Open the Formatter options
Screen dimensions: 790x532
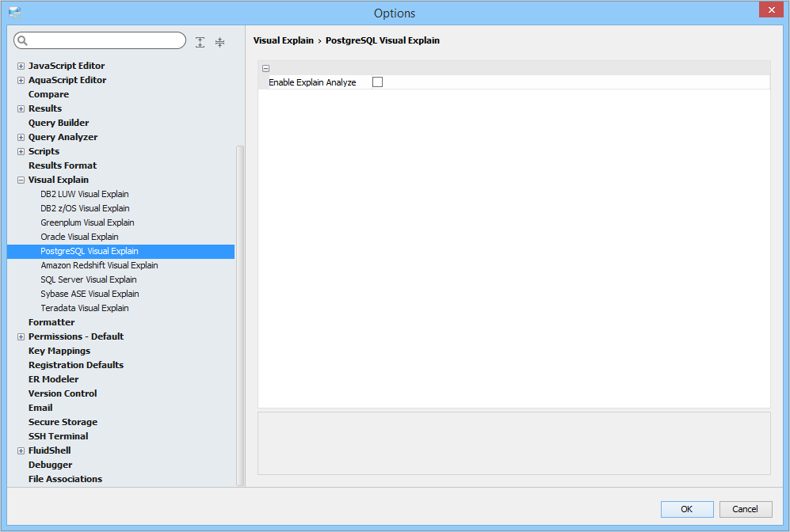pos(52,323)
